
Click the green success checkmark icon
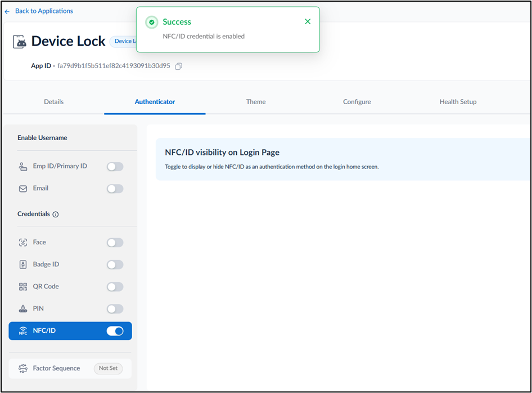pos(152,23)
